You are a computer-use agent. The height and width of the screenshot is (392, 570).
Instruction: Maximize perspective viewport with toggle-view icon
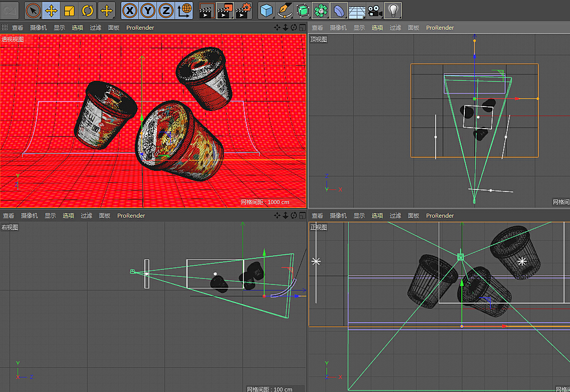302,28
